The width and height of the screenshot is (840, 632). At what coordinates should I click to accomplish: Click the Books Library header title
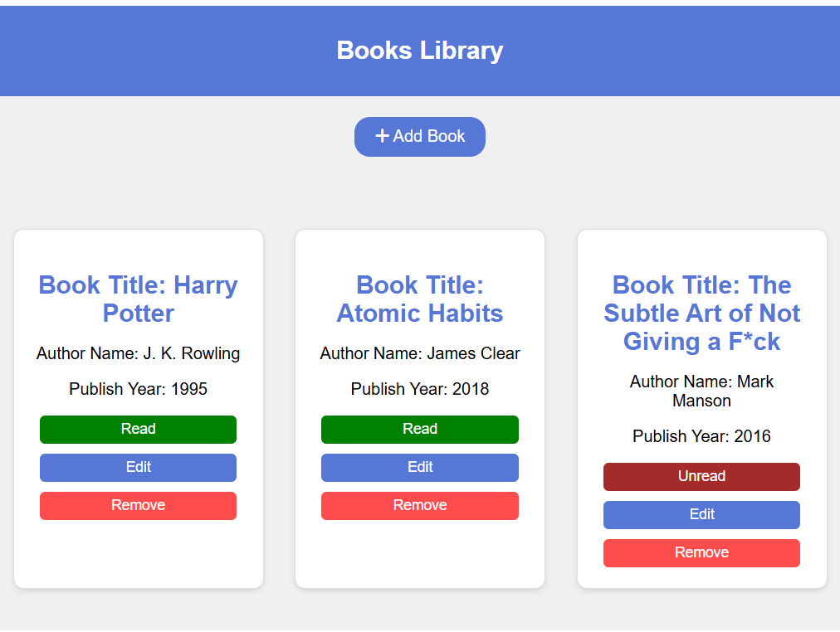420,51
